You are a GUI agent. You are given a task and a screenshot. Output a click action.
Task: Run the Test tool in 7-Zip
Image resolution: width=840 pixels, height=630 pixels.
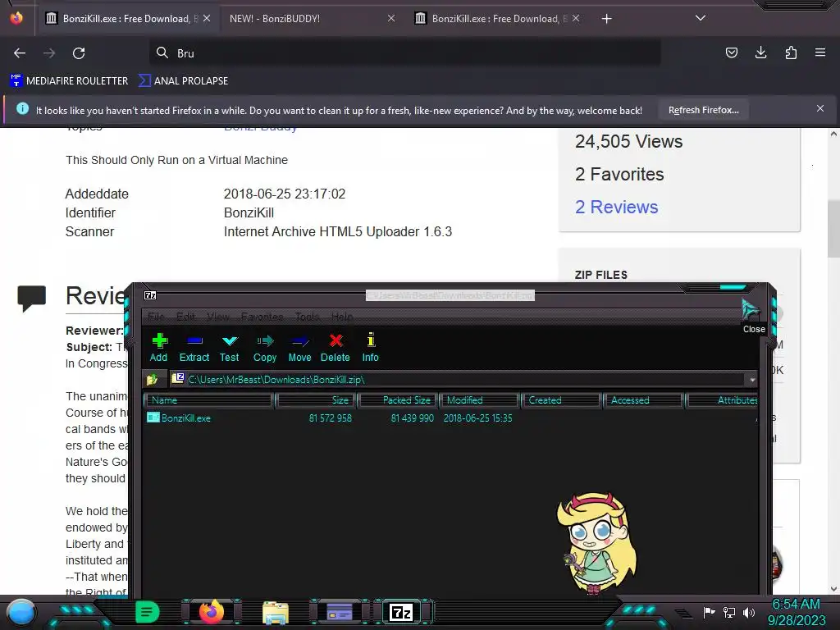pos(230,348)
